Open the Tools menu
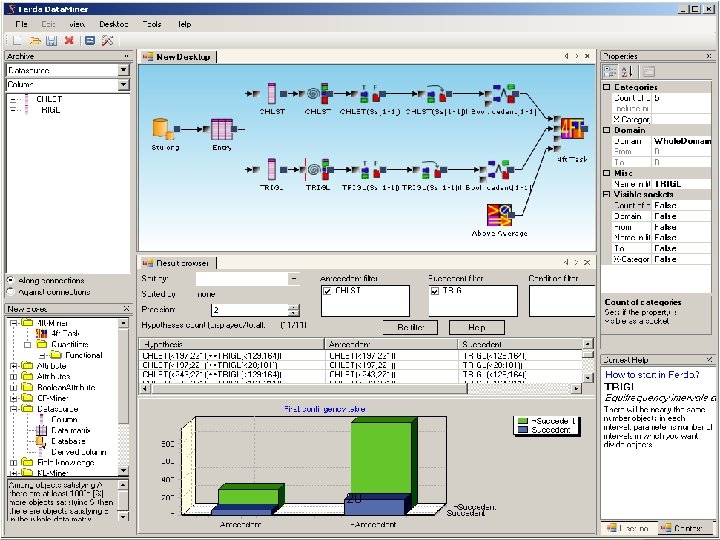Screen dimensions: 720x540 pyautogui.click(x=152, y=24)
